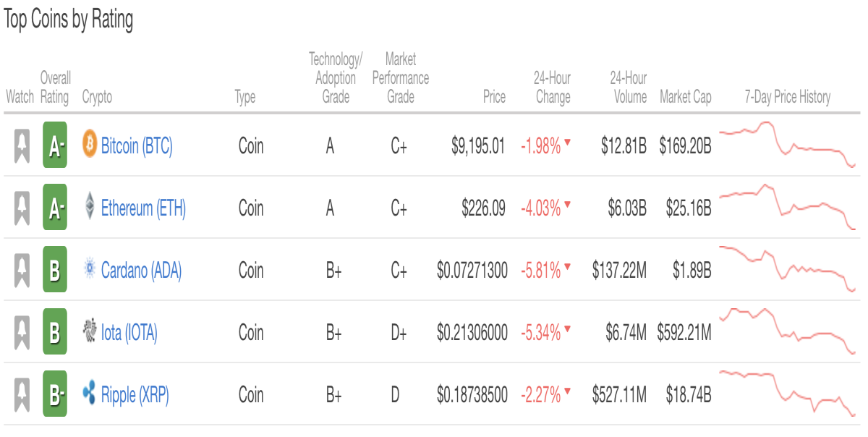Click Cardano's green B rating badge
The width and height of the screenshot is (868, 437).
[55, 270]
